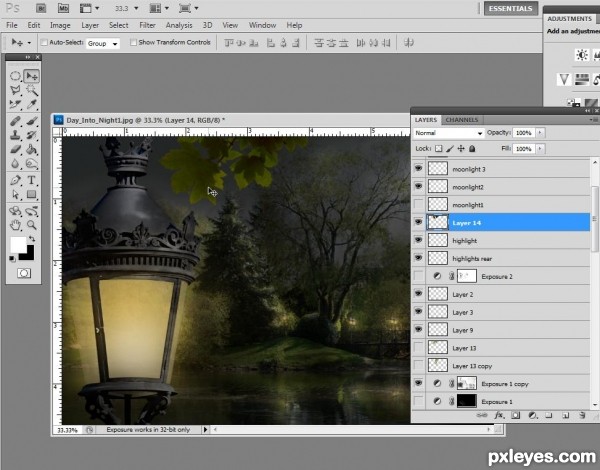The width and height of the screenshot is (600, 470).
Task: Open Auto-Select Group dropdown
Action: click(103, 44)
